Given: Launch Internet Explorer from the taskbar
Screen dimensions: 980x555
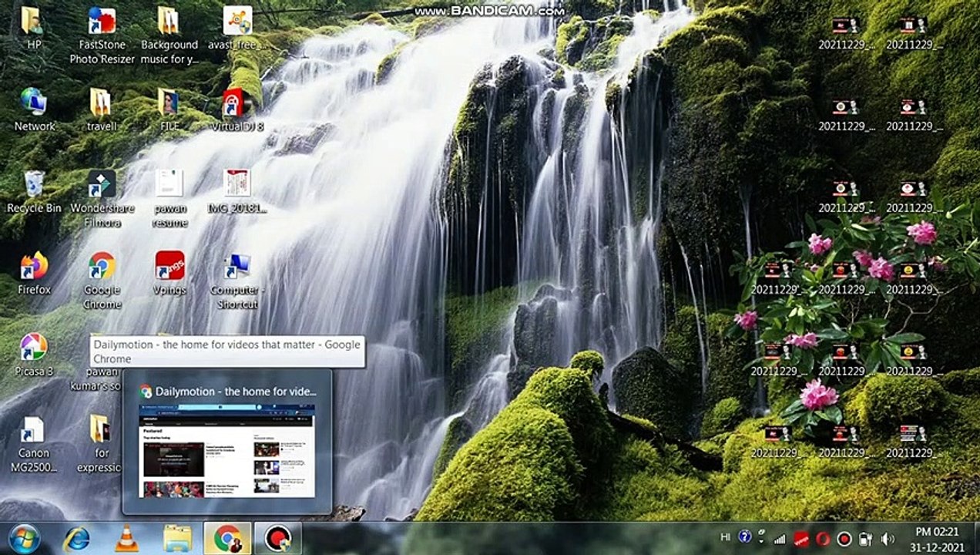Looking at the screenshot, I should (x=76, y=539).
